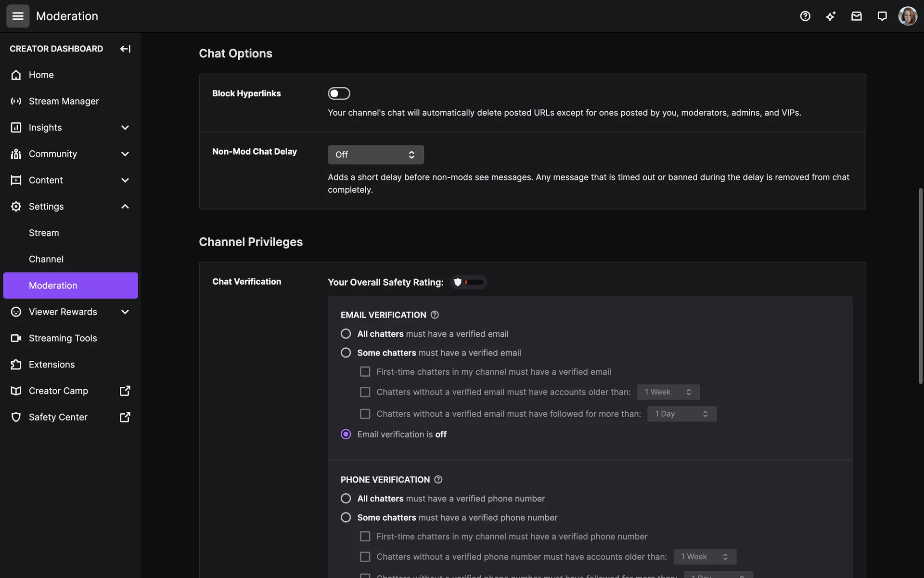924x578 pixels.
Task: Click the Email Verification info icon
Action: pyautogui.click(x=435, y=315)
